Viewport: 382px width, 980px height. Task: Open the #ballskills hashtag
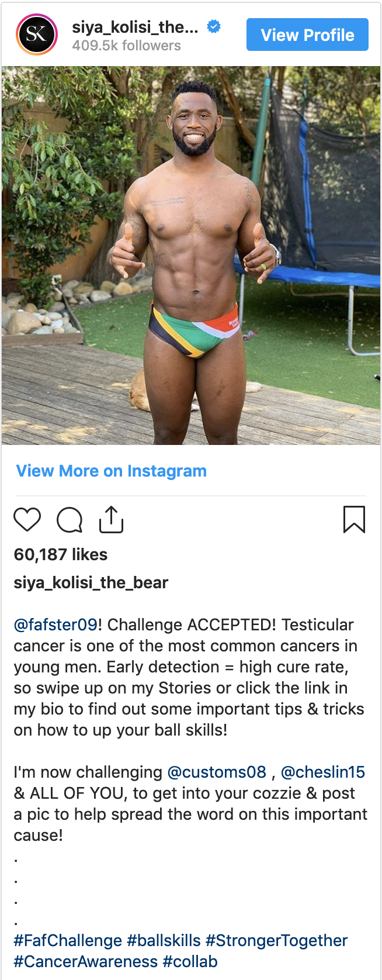[164, 940]
